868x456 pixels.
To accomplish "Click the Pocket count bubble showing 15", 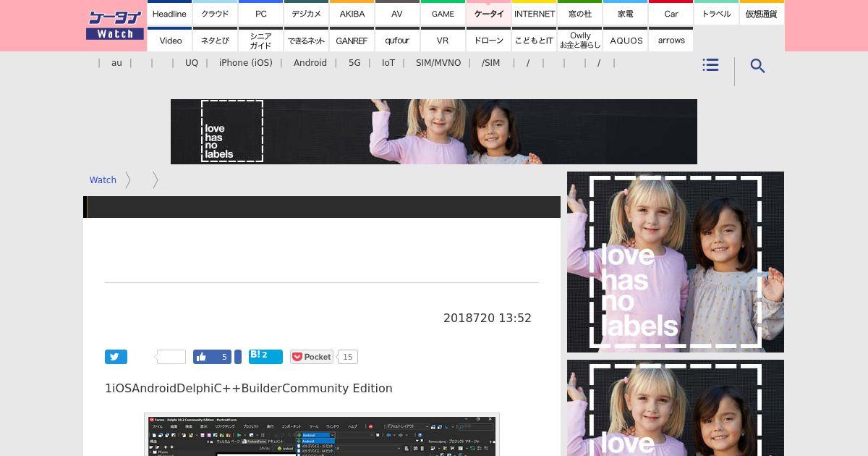I will click(348, 357).
